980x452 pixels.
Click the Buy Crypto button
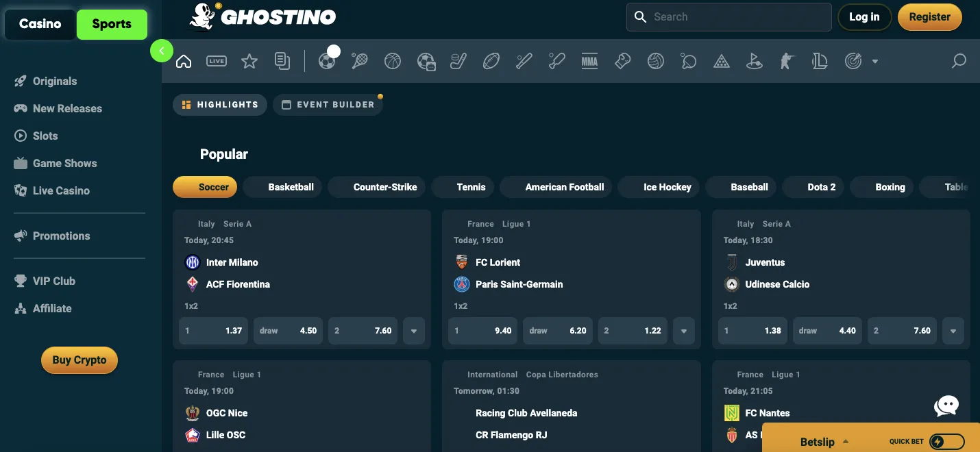(x=79, y=360)
